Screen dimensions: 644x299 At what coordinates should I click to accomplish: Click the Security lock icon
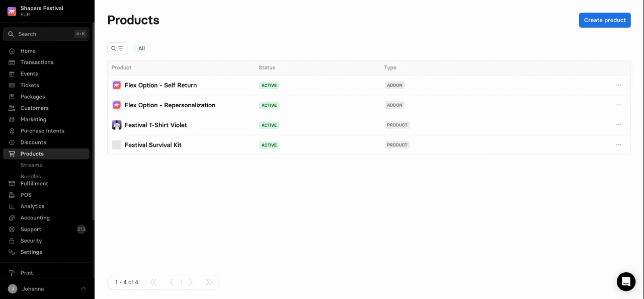point(12,241)
